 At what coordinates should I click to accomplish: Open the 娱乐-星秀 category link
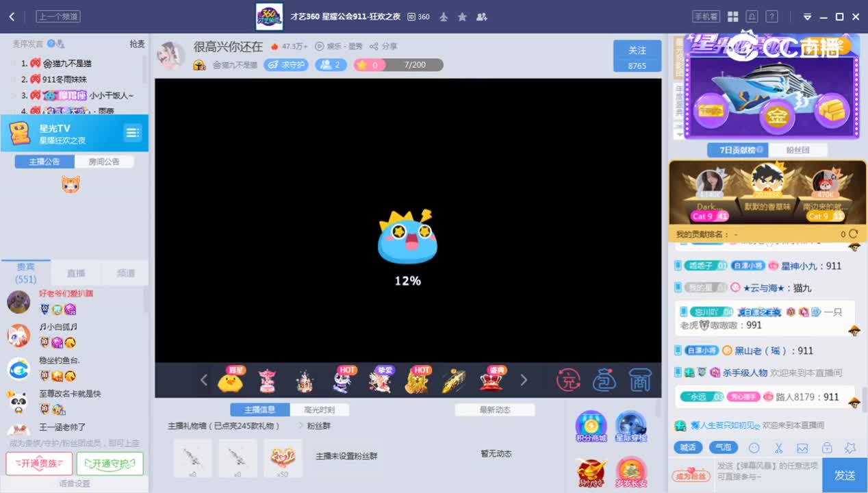click(339, 47)
